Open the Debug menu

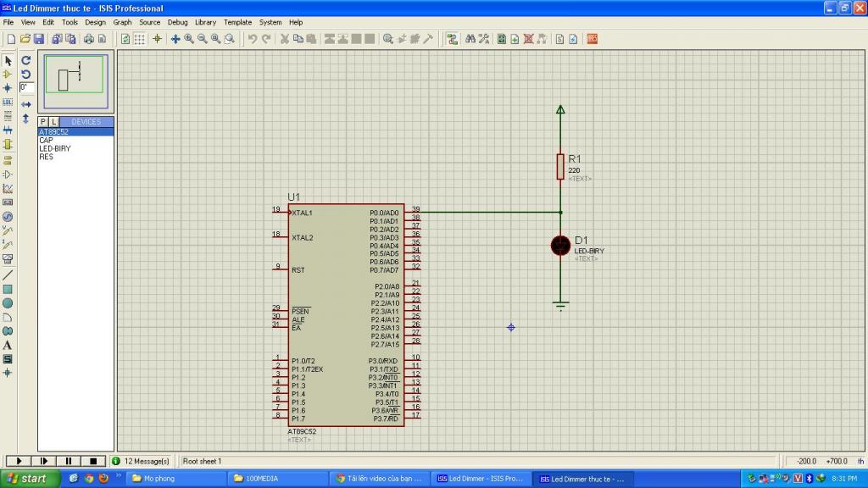coord(177,22)
